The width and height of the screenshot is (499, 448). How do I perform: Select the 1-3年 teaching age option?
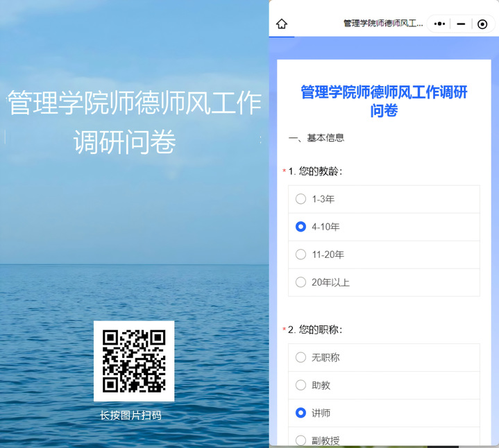384,199
